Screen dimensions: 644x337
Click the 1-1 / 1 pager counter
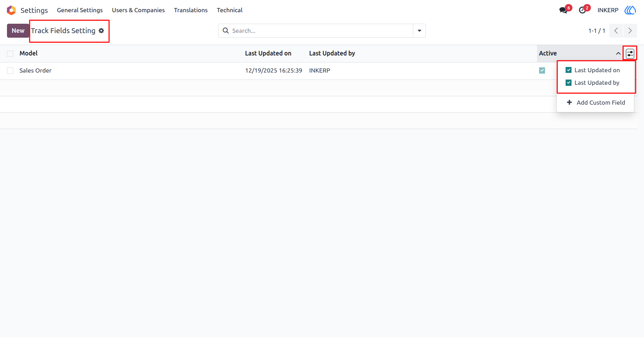click(597, 31)
